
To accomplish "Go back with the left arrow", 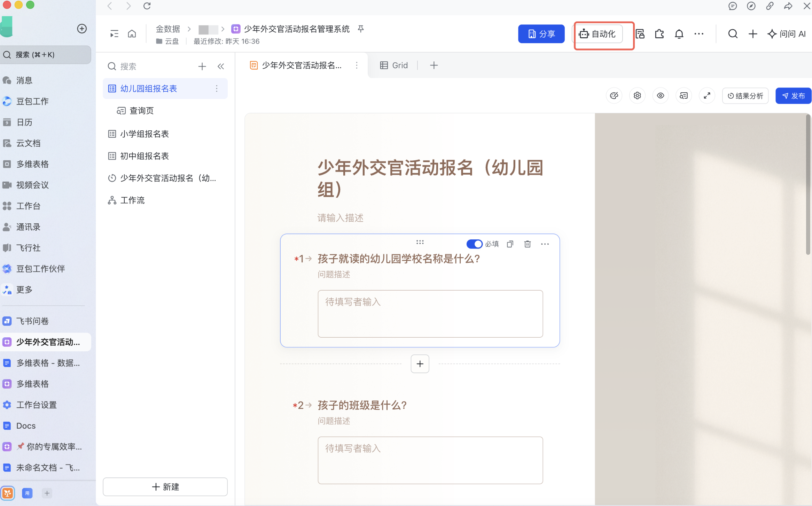I will pos(110,6).
